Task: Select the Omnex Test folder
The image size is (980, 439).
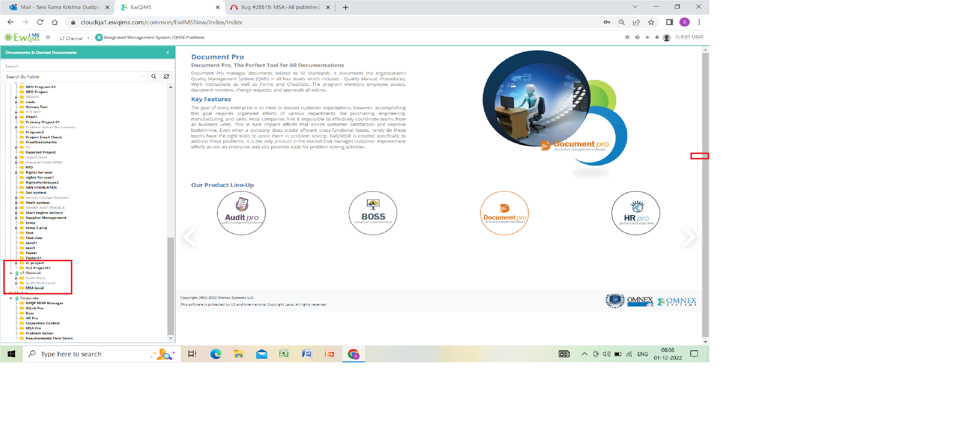Action: [36, 107]
